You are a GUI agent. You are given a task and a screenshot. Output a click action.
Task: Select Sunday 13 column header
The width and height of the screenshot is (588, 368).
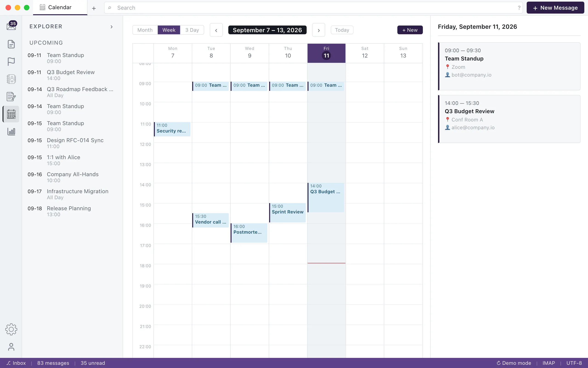tap(403, 53)
